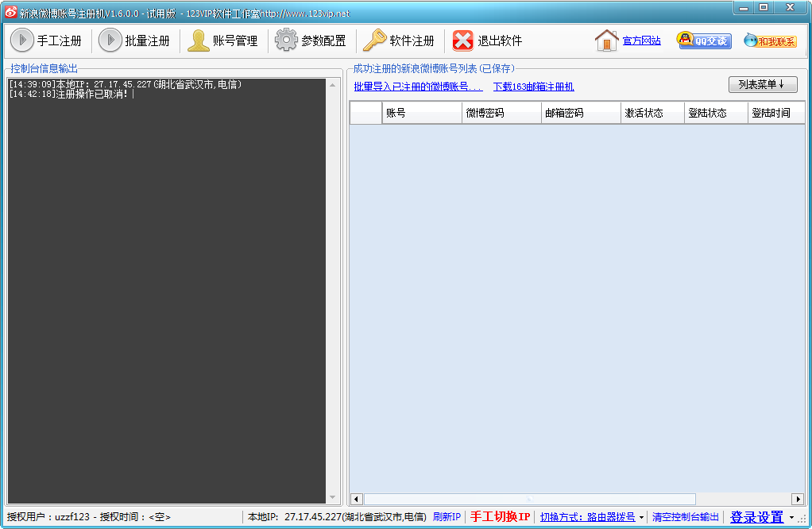Click the 激活状态 column header
Image resolution: width=812 pixels, height=529 pixels.
tap(652, 113)
